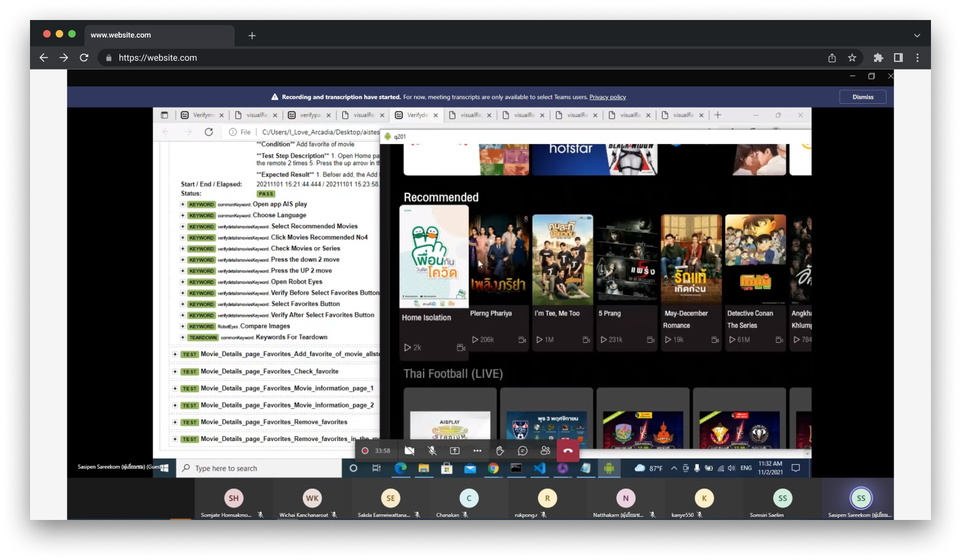961x560 pixels.
Task: Dismiss the recording notification banner
Action: (863, 97)
